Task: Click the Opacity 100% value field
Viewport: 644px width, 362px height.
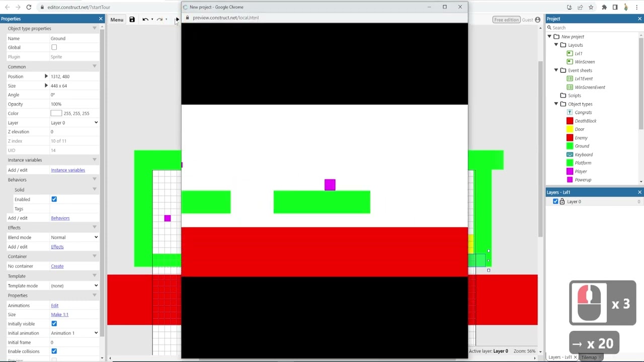Action: (x=74, y=104)
